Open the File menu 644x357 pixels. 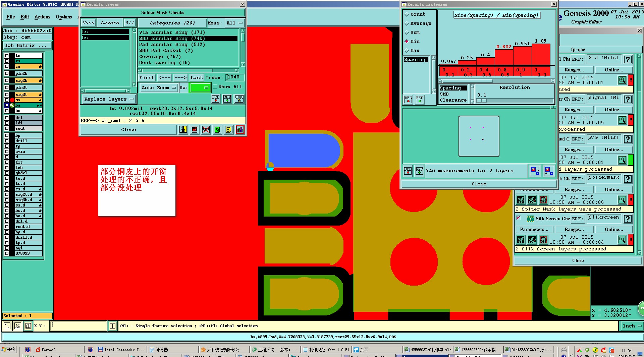click(11, 17)
